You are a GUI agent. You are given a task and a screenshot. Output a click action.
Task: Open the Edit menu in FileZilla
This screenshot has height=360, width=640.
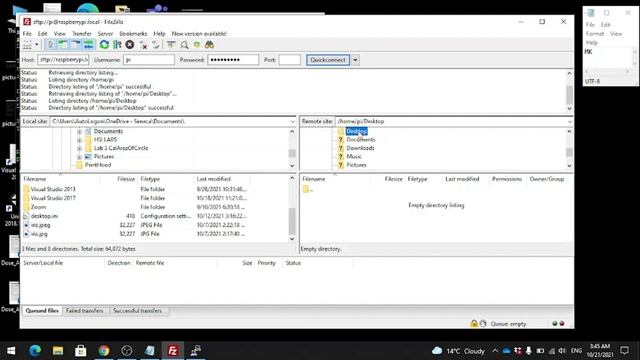pos(42,33)
